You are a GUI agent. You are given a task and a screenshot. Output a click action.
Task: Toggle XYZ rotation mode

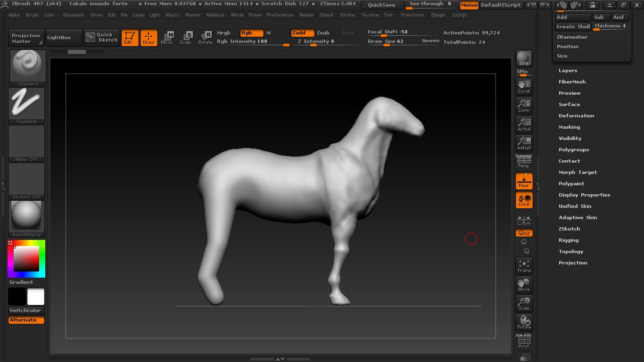point(524,233)
